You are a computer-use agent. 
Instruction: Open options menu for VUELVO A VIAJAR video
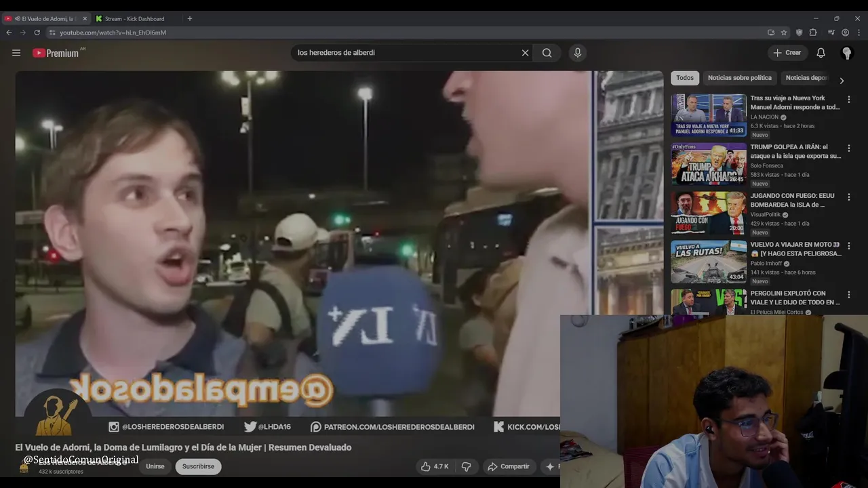coord(848,246)
